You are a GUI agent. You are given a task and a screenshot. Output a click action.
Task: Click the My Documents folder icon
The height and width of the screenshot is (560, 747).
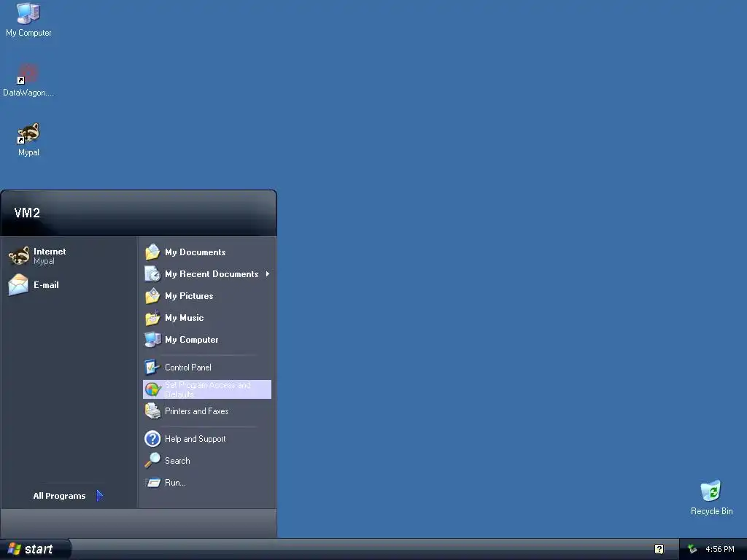(152, 252)
